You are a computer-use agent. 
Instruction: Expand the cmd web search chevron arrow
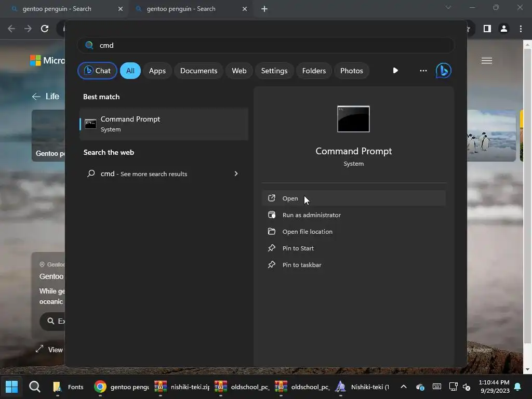tap(236, 174)
